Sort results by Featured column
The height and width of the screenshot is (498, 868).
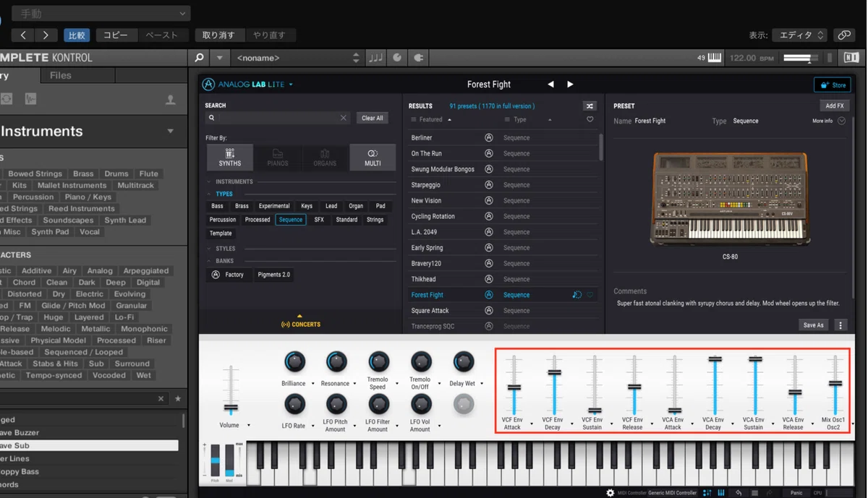(x=431, y=119)
